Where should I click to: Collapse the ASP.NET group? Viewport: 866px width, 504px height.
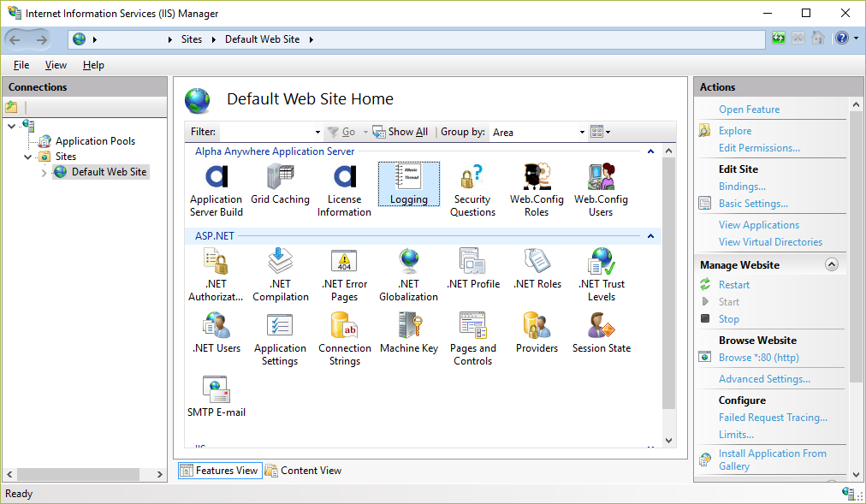point(650,236)
